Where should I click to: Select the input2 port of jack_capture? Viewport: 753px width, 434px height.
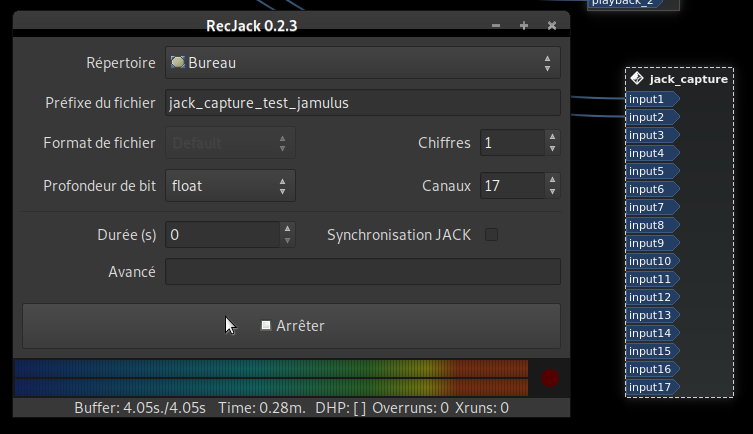click(x=653, y=117)
